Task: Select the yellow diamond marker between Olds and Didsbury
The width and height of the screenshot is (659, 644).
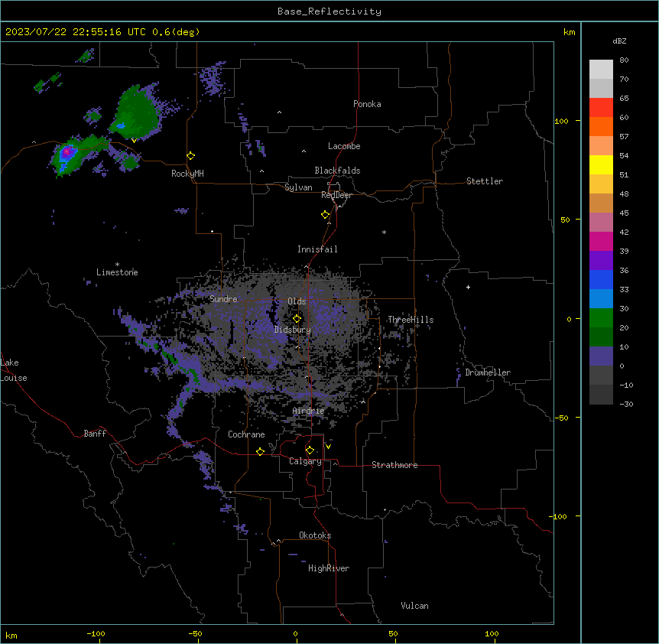Action: coord(297,319)
